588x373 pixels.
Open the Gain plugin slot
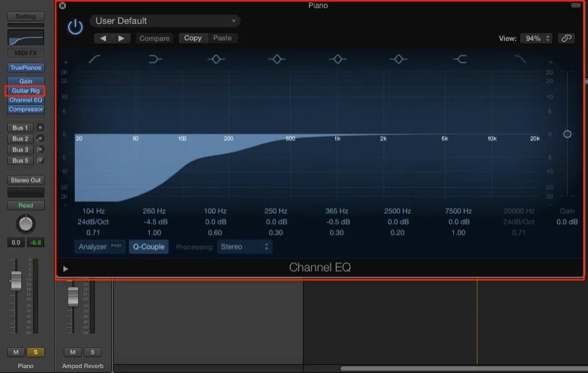[x=26, y=81]
